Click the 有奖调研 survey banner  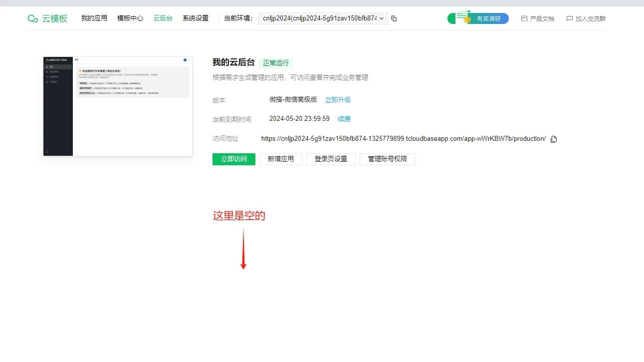point(478,18)
